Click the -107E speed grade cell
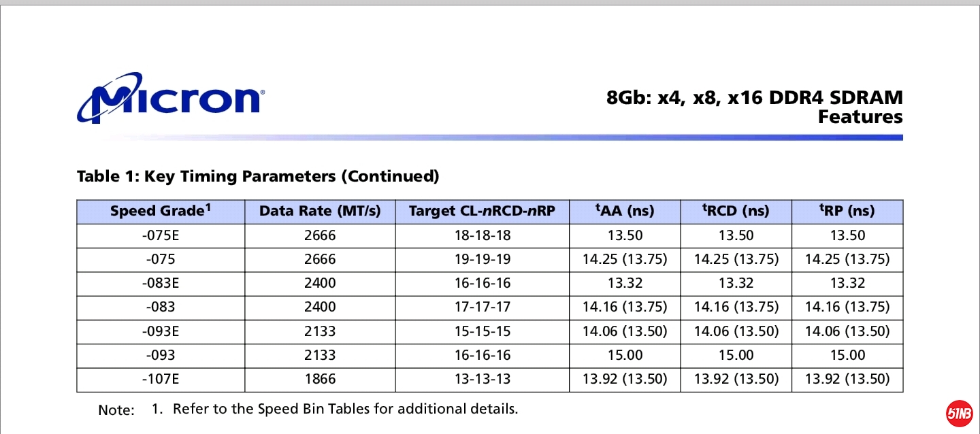This screenshot has height=434, width=980. pos(161,379)
